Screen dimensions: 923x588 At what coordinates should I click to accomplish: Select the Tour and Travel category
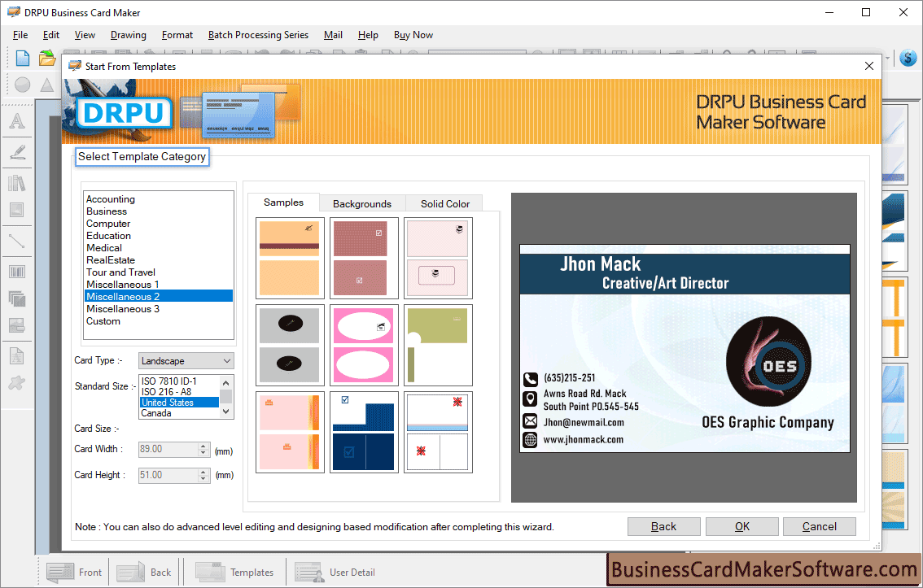click(159, 272)
